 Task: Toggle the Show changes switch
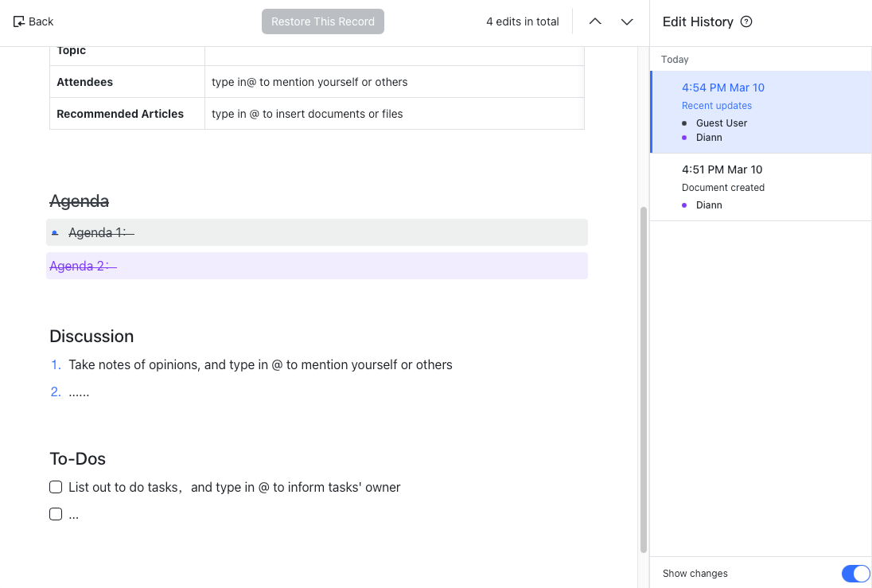pyautogui.click(x=855, y=574)
